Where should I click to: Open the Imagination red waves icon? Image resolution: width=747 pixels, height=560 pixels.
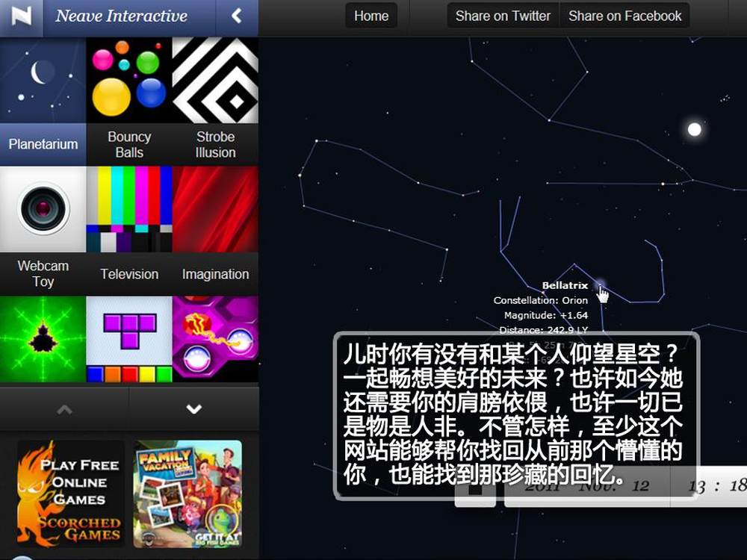click(x=215, y=209)
